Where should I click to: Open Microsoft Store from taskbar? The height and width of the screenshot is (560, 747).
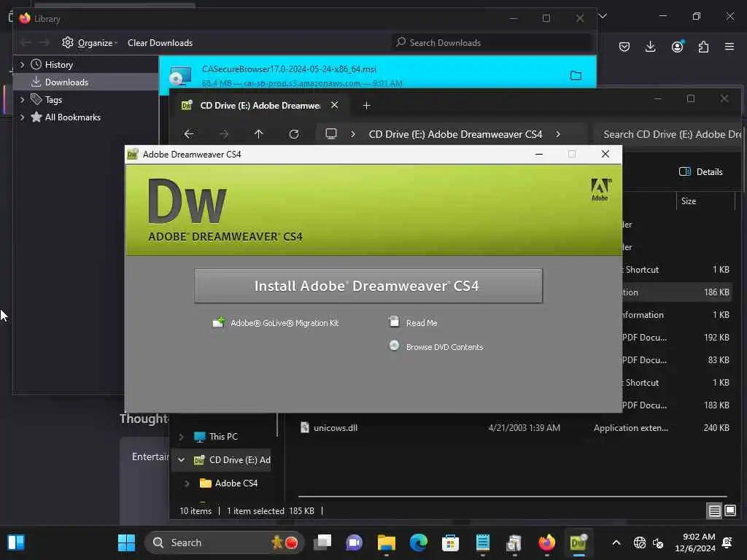pos(450,542)
